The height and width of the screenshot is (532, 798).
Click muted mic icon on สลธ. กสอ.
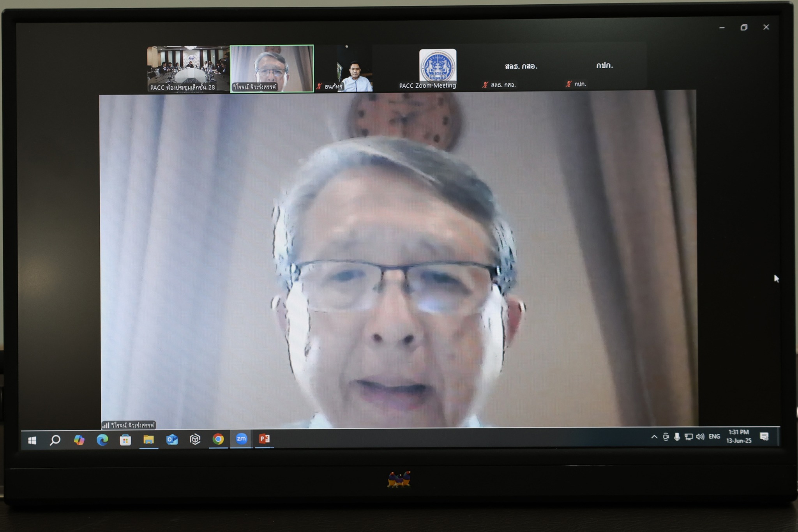point(485,85)
